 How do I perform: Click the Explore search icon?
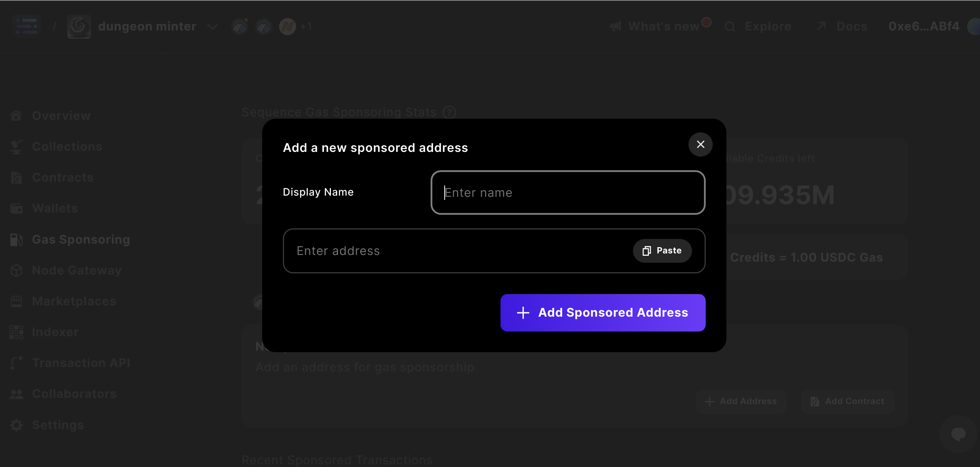click(x=730, y=26)
